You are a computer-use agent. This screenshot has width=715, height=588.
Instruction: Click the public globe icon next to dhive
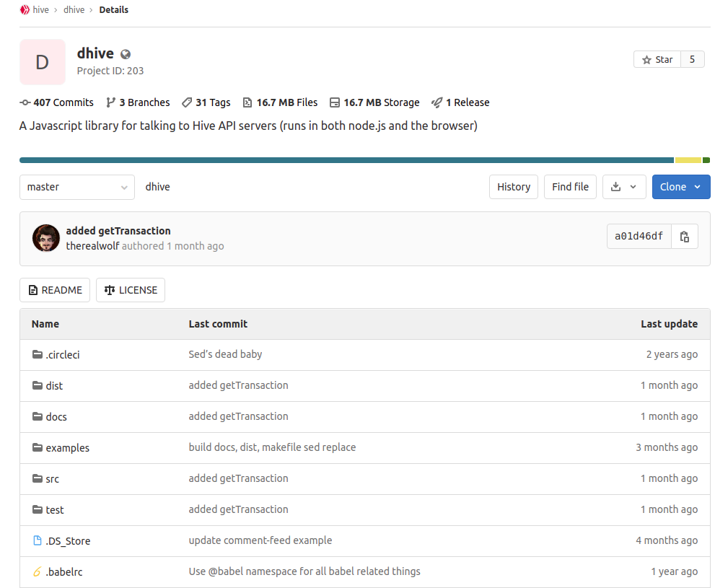coord(126,54)
